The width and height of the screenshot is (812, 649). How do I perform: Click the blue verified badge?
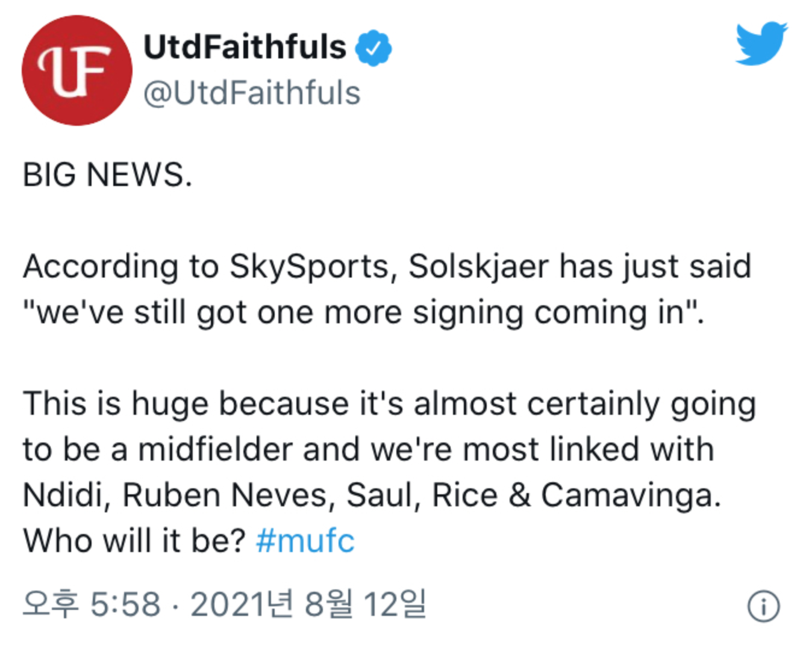tap(373, 48)
